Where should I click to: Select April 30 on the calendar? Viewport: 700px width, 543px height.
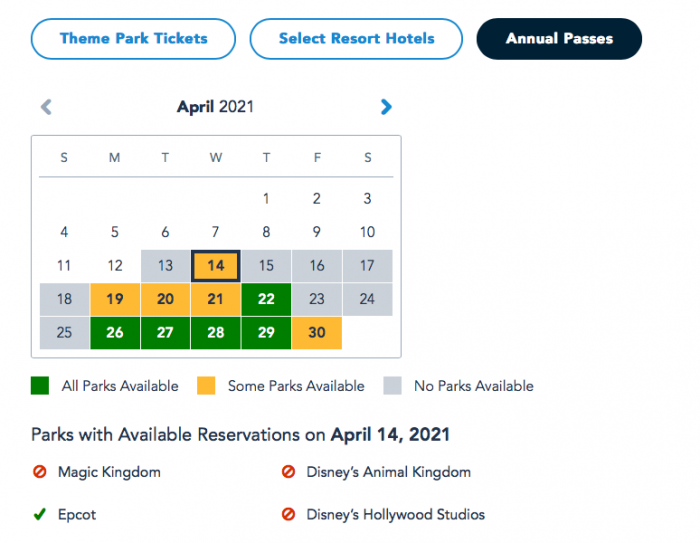tap(316, 333)
